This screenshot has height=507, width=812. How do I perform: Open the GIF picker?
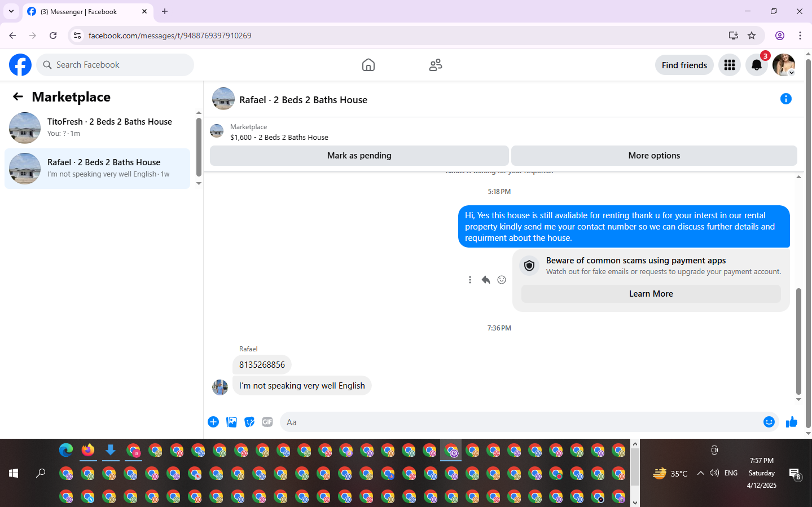[x=267, y=422]
